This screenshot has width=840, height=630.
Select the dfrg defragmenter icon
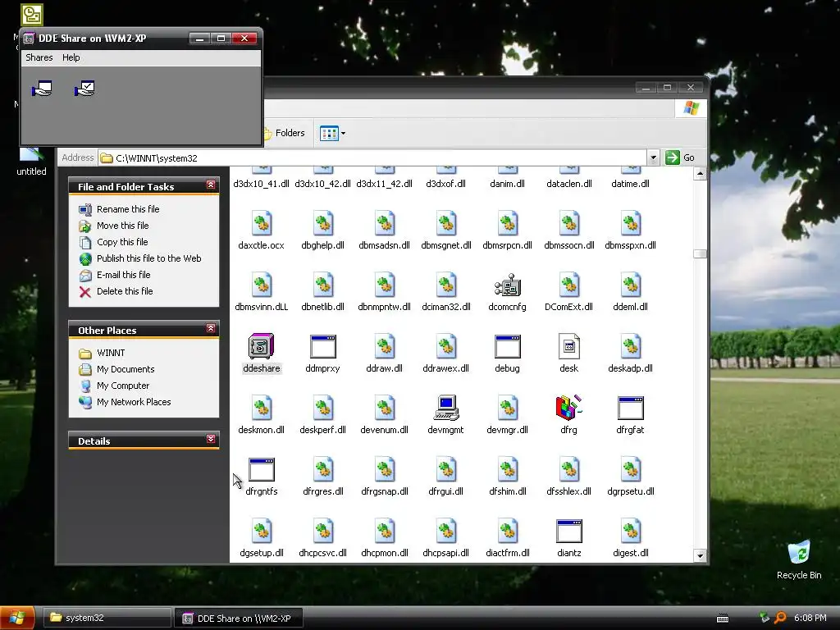click(x=569, y=408)
